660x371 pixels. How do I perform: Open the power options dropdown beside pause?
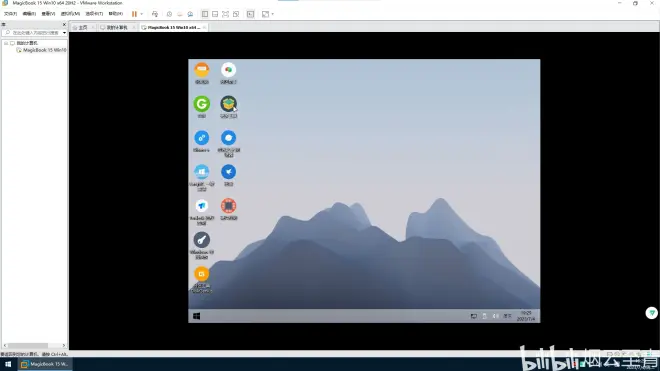tap(141, 14)
